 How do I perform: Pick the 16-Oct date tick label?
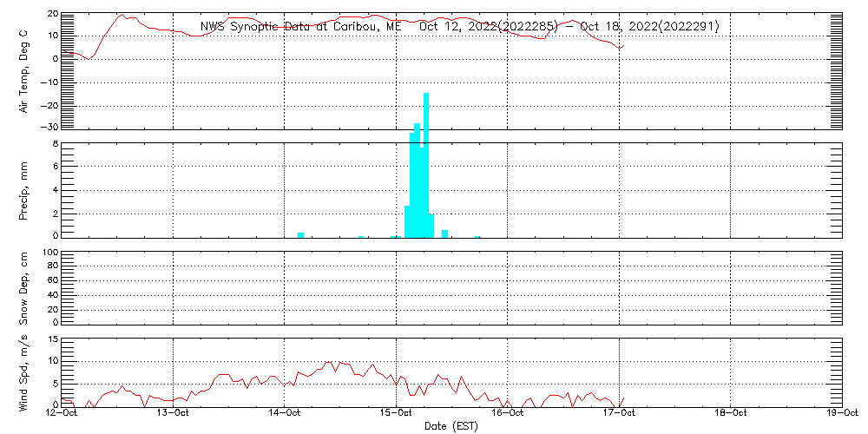[508, 415]
